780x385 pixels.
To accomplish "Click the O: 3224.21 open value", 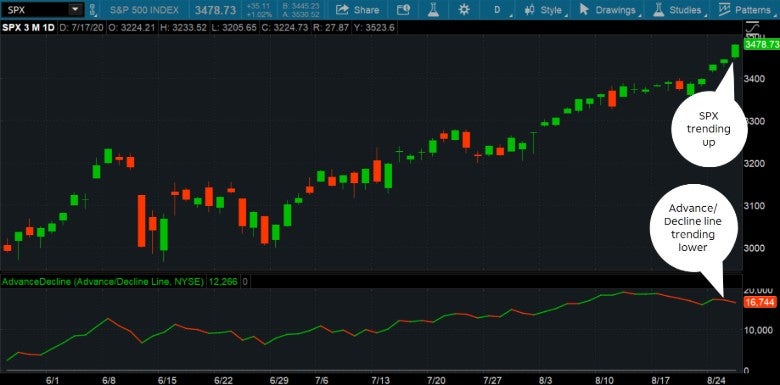I will point(131,28).
